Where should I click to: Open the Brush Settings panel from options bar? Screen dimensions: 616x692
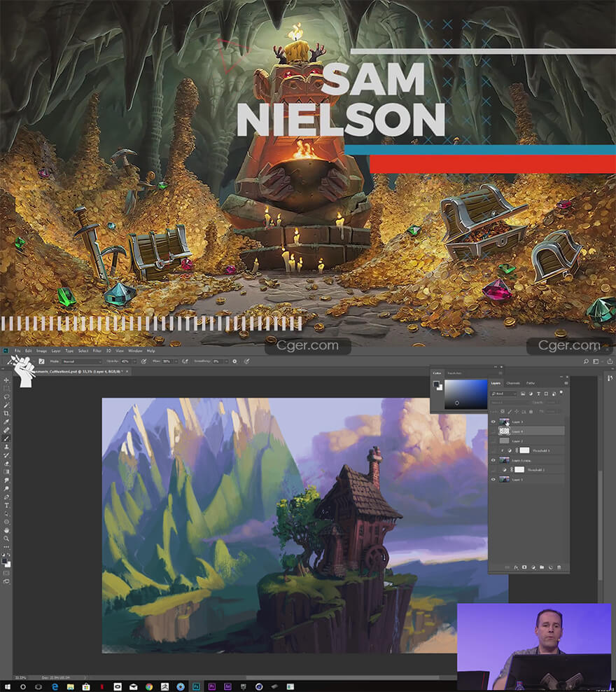41,361
